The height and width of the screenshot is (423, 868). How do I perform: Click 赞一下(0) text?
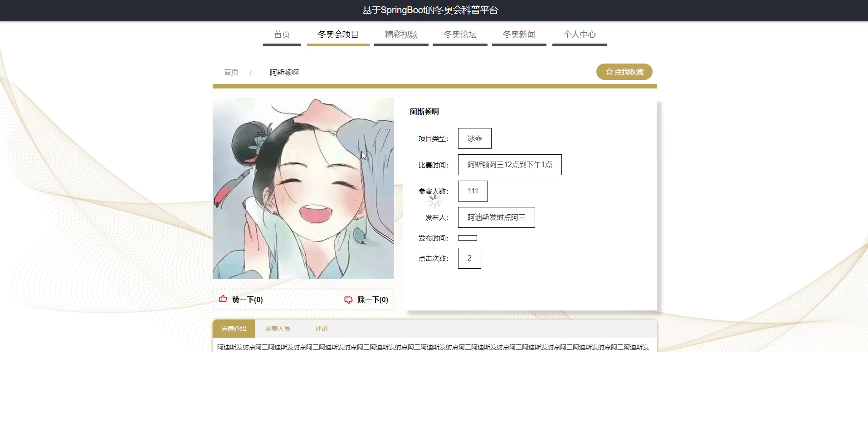click(247, 300)
